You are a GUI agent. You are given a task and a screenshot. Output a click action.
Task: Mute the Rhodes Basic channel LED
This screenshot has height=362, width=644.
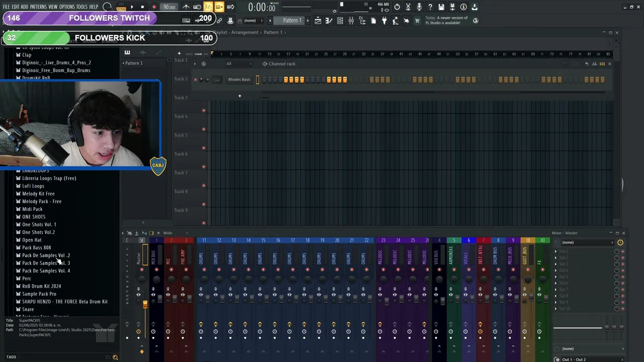tap(195, 79)
